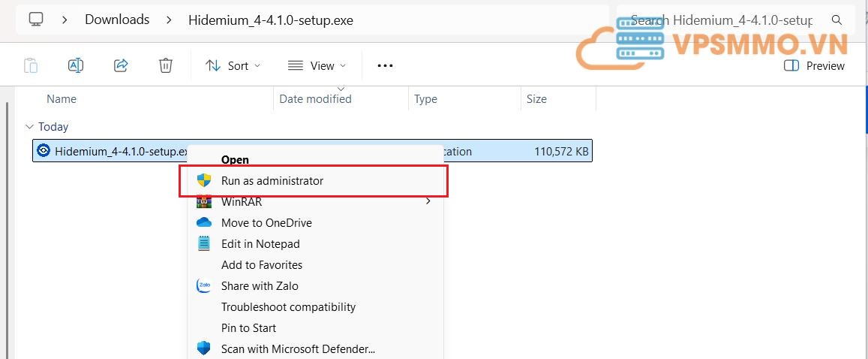Viewport: 868px width, 359px height.
Task: Sort by the Date modified column
Action: tap(315, 99)
